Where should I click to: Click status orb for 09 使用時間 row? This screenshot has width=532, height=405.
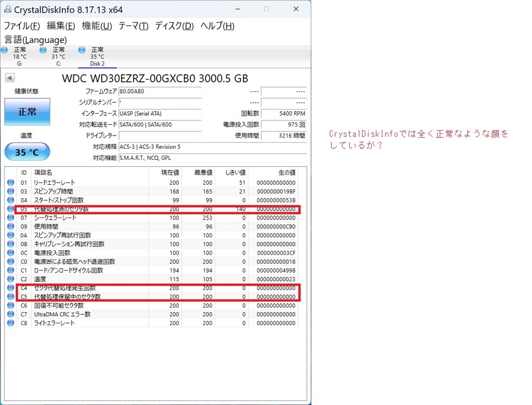10,226
